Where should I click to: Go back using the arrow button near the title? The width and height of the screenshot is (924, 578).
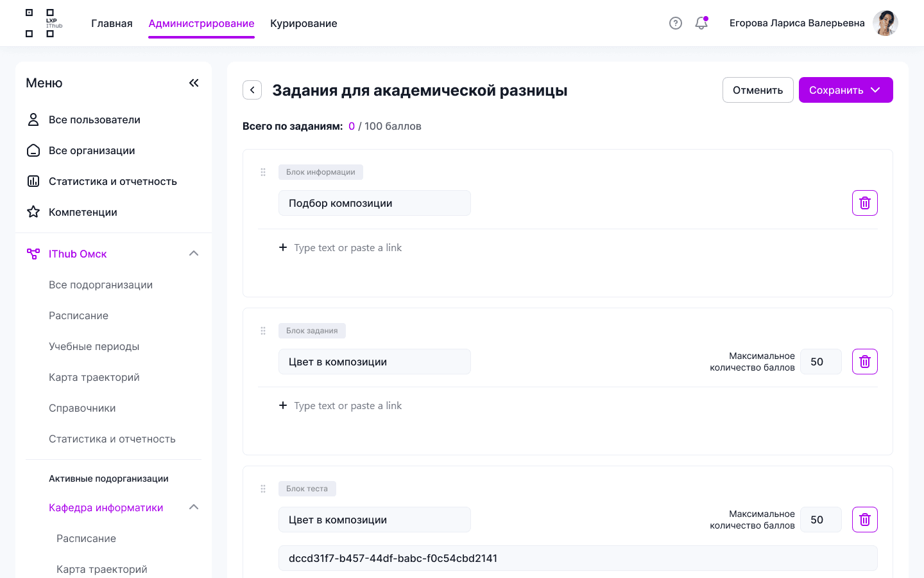point(252,90)
